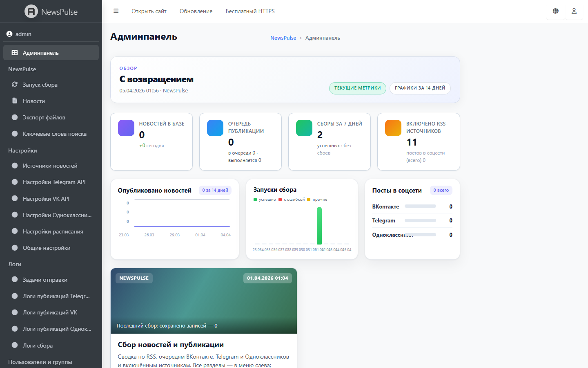588x368 pixels.
Task: Expand the Пользователи и группы section
Action: click(40, 362)
